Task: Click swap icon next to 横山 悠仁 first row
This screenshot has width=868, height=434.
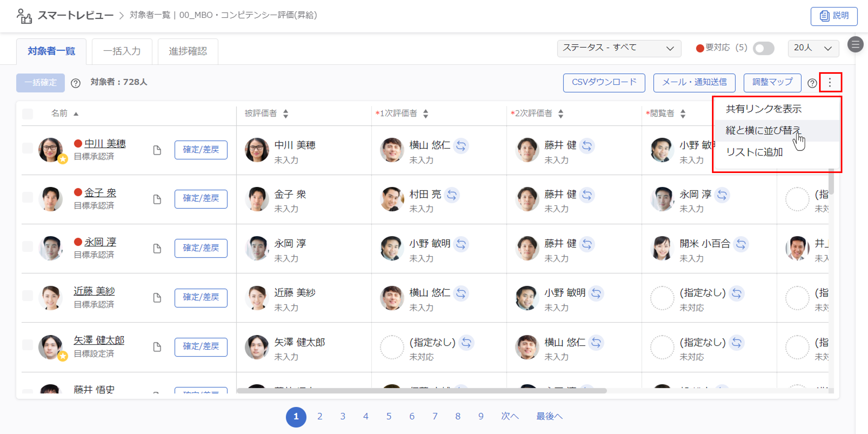Action: click(461, 146)
